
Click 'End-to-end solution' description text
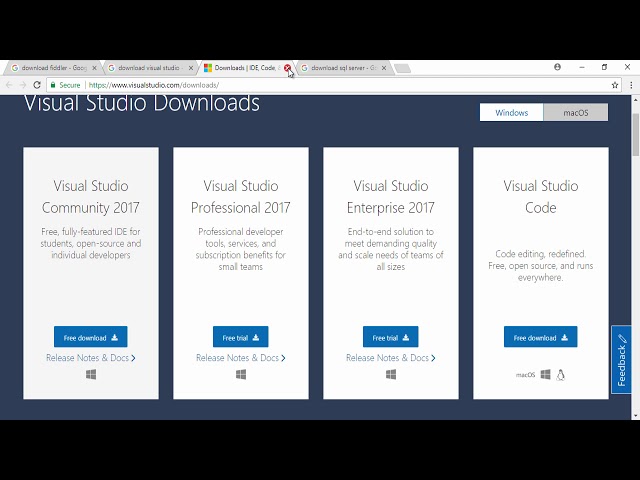[391, 249]
